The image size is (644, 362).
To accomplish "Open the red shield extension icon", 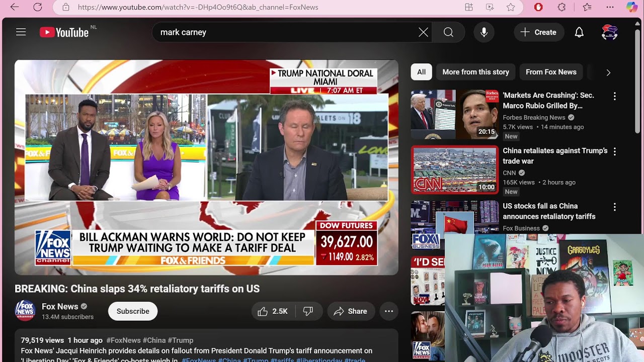I will [x=538, y=7].
